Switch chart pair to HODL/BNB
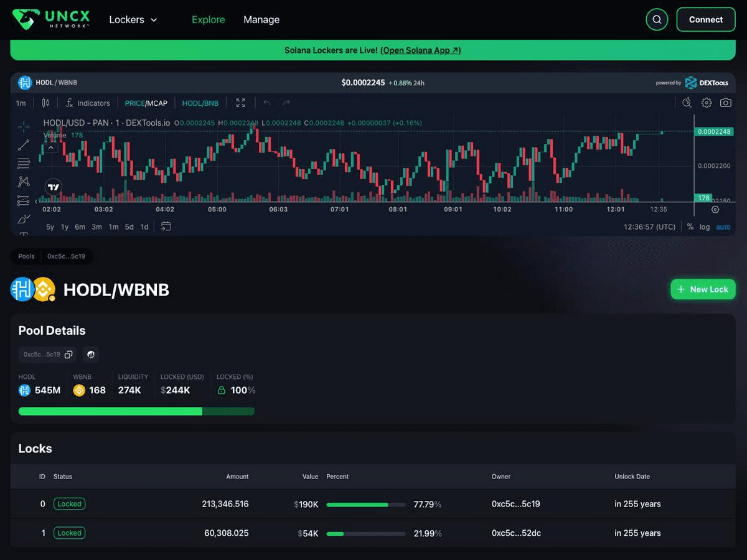This screenshot has height=560, width=747. click(x=200, y=103)
